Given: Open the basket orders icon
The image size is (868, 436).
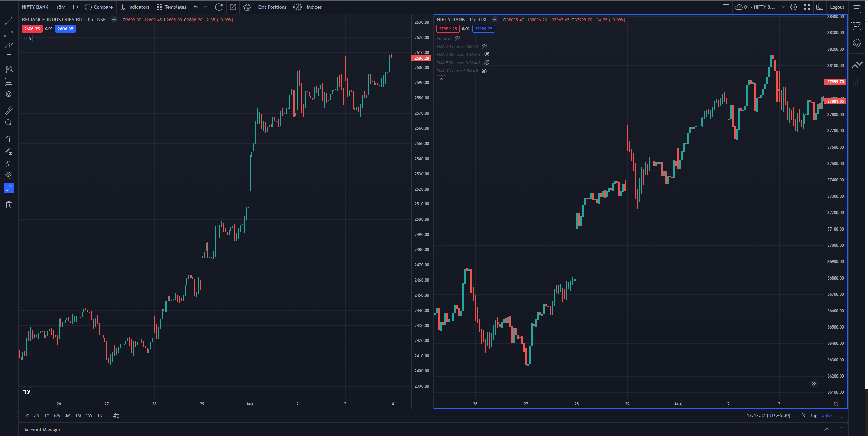Looking at the screenshot, I should [x=247, y=7].
